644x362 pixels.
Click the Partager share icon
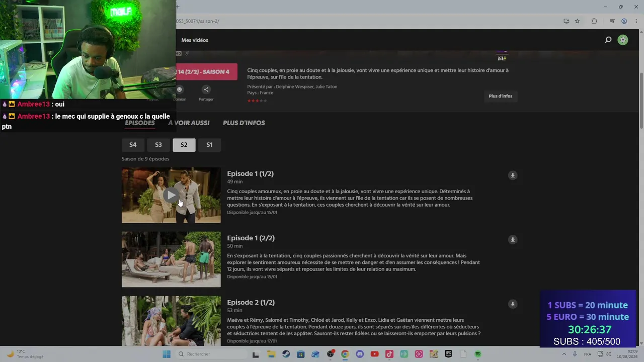coord(206,89)
